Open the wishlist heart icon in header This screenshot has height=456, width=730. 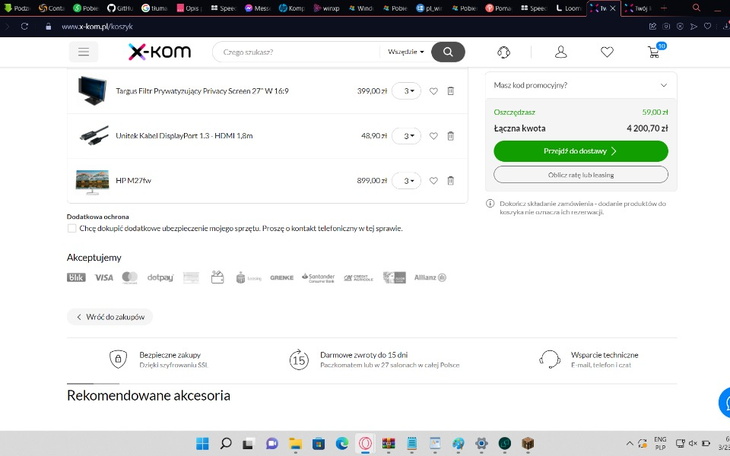[x=607, y=52]
